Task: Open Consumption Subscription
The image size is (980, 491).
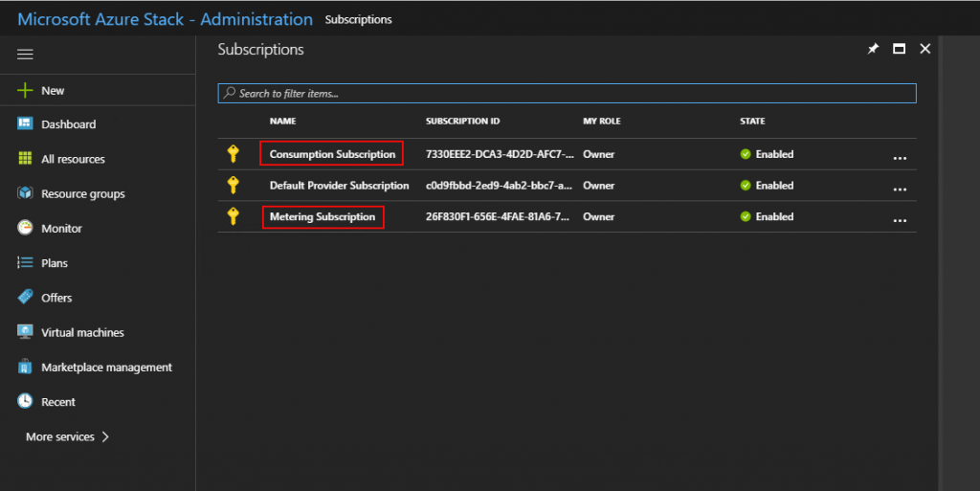Action: [x=332, y=154]
